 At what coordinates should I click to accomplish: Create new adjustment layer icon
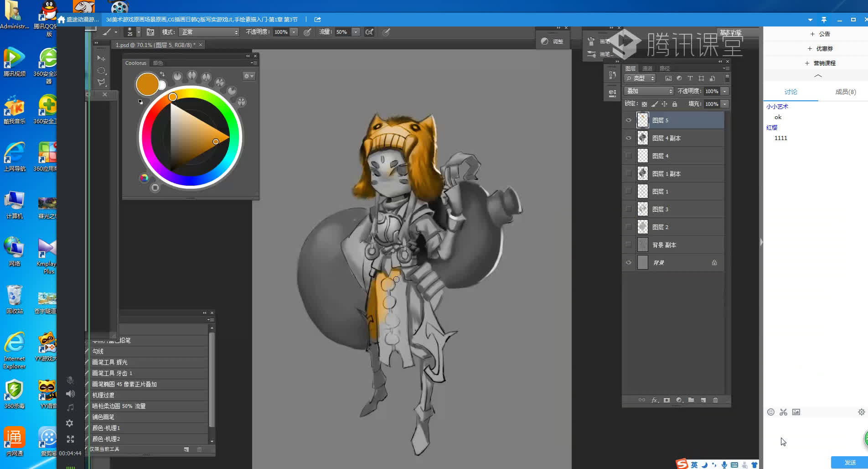[x=679, y=400]
